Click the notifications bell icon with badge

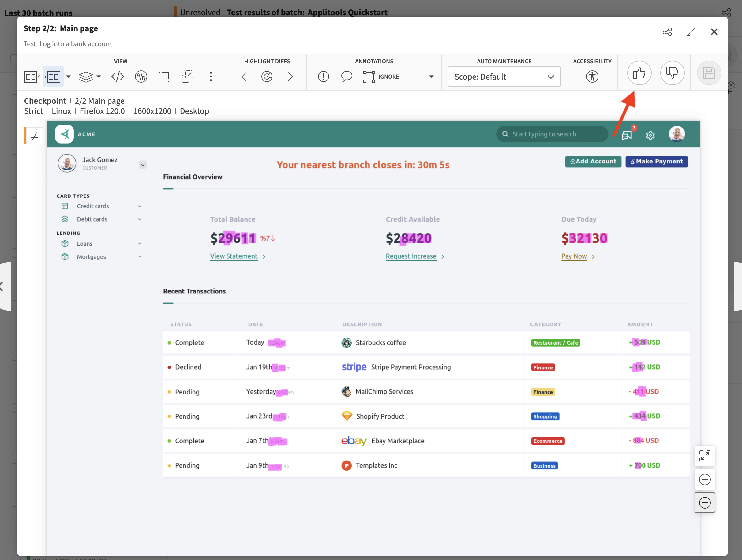pyautogui.click(x=627, y=134)
